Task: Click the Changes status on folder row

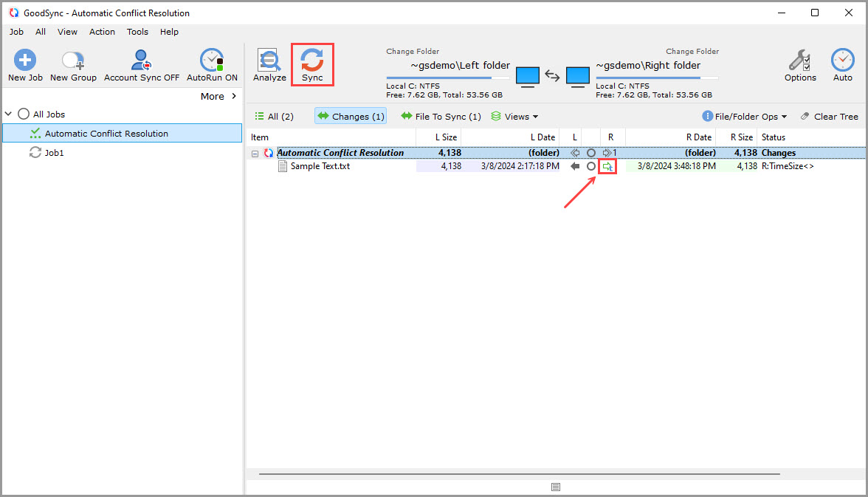Action: (x=778, y=153)
